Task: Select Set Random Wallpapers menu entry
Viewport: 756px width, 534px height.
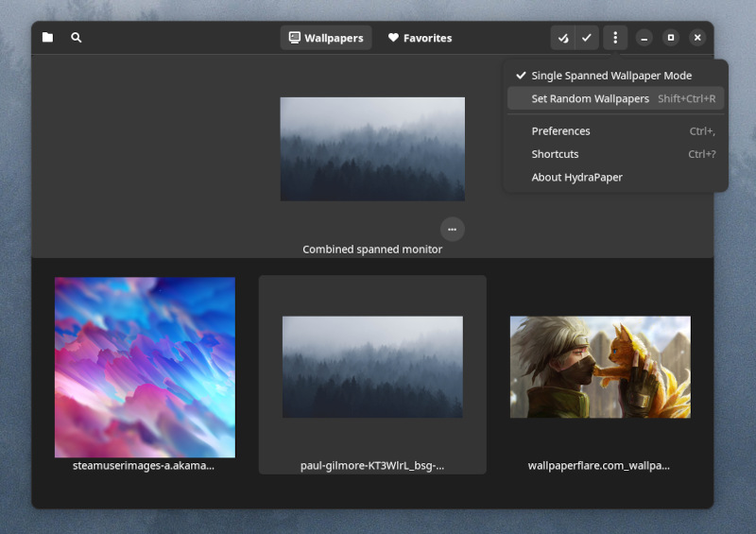Action: point(616,99)
